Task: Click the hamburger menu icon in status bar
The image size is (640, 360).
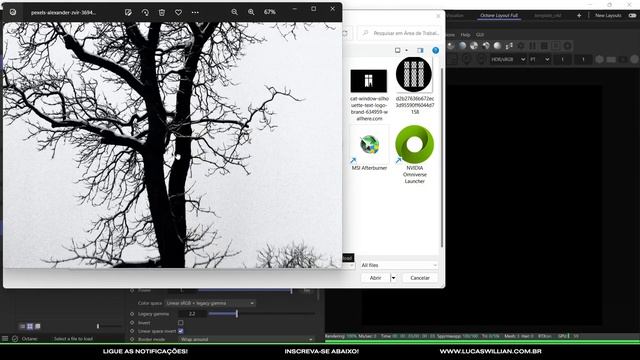Action: click(x=5, y=338)
